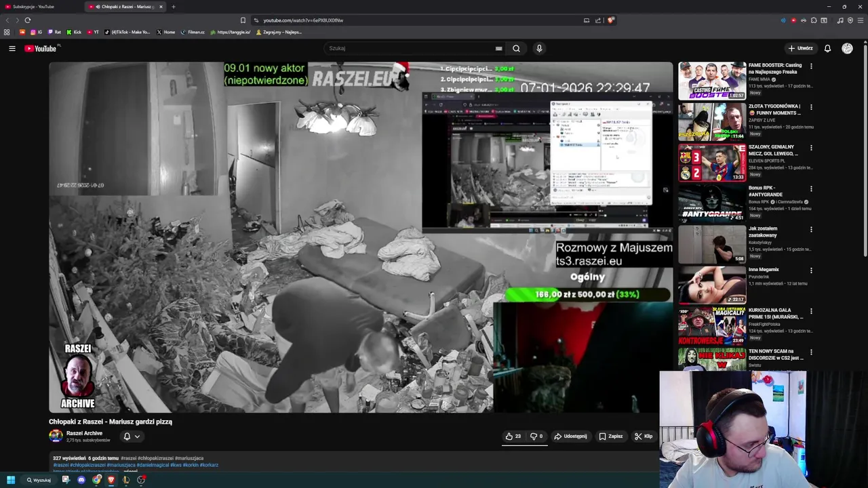Screen dimensions: 868x488
Task: Go forward in browser history
Action: [17, 20]
